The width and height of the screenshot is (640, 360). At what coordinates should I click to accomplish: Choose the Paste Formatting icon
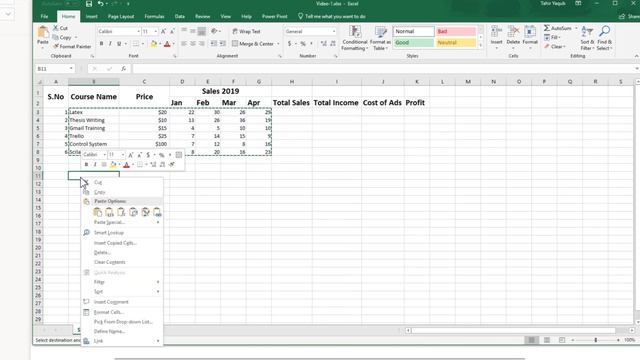(x=145, y=212)
